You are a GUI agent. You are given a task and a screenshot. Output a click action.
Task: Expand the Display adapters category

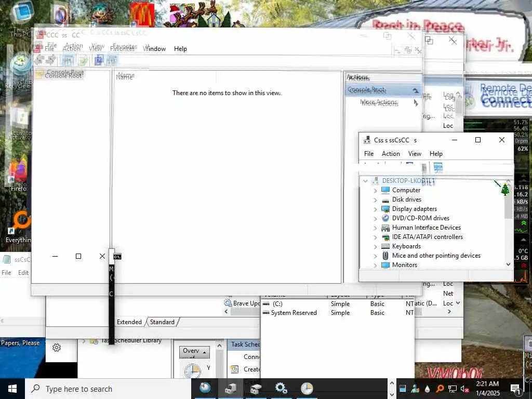tap(375, 209)
